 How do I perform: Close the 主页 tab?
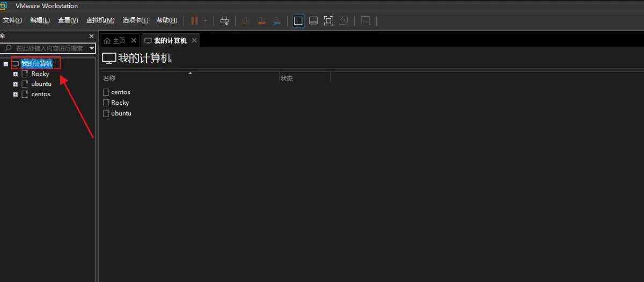click(x=134, y=40)
